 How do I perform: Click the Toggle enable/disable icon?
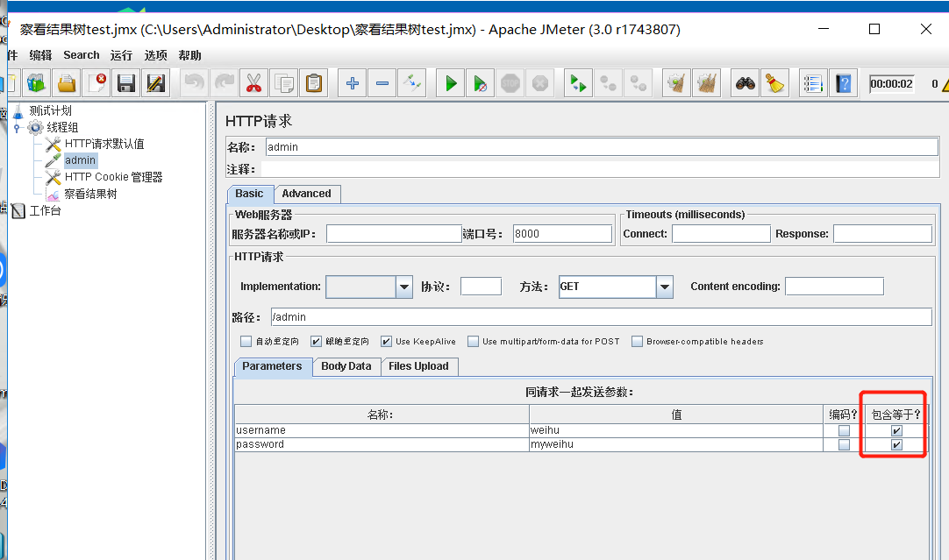[412, 83]
